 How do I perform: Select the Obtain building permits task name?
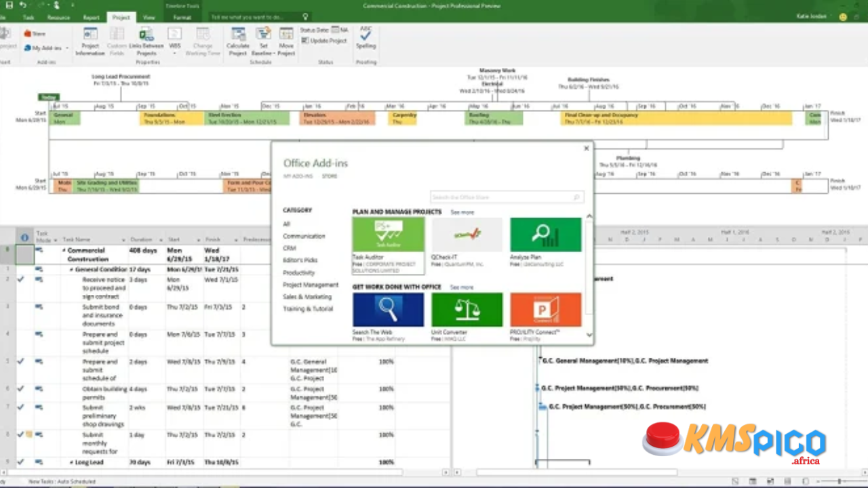click(105, 392)
